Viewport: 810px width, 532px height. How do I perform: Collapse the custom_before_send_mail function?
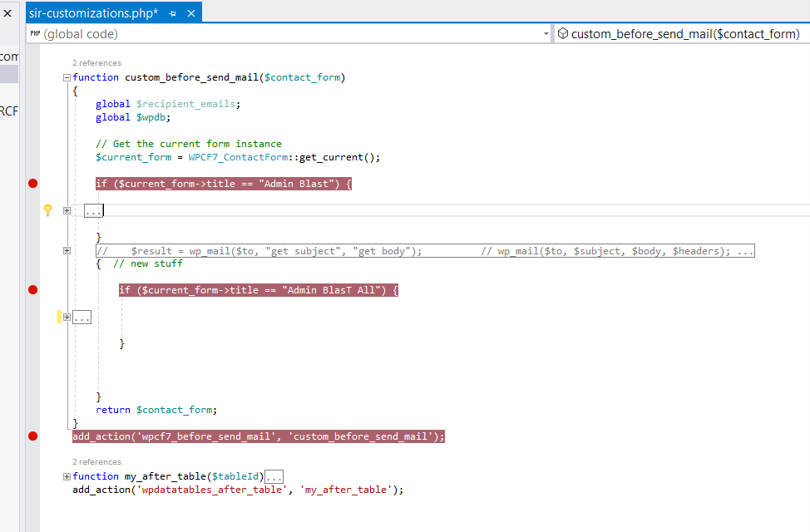67,77
